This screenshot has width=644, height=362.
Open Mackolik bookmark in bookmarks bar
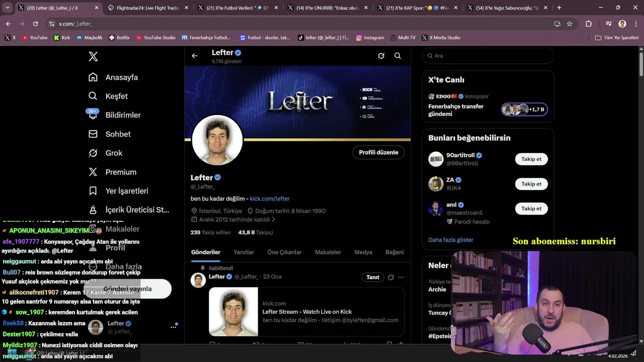pyautogui.click(x=90, y=38)
